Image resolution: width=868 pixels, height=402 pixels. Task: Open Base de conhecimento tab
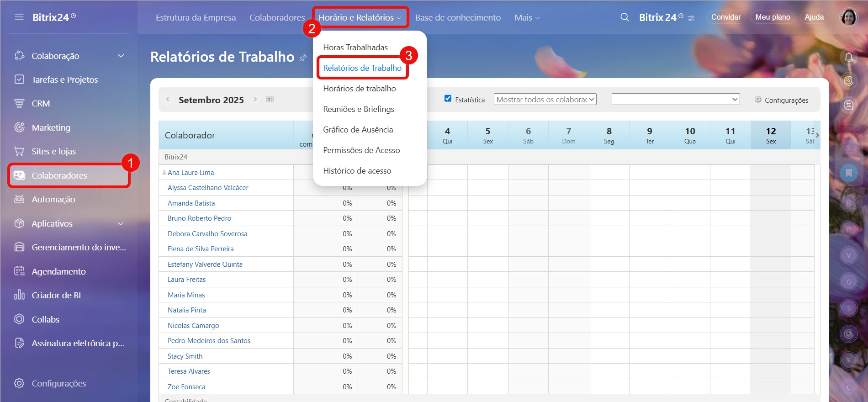point(458,18)
